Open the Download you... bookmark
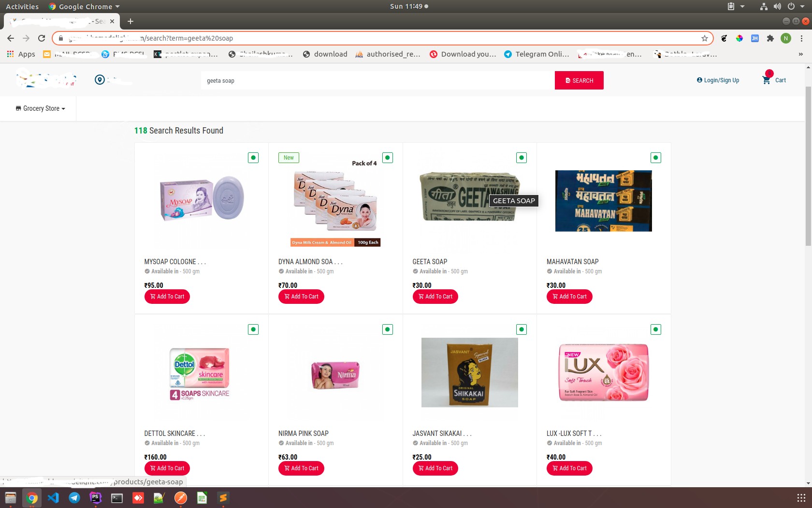The width and height of the screenshot is (812, 508). 463,54
